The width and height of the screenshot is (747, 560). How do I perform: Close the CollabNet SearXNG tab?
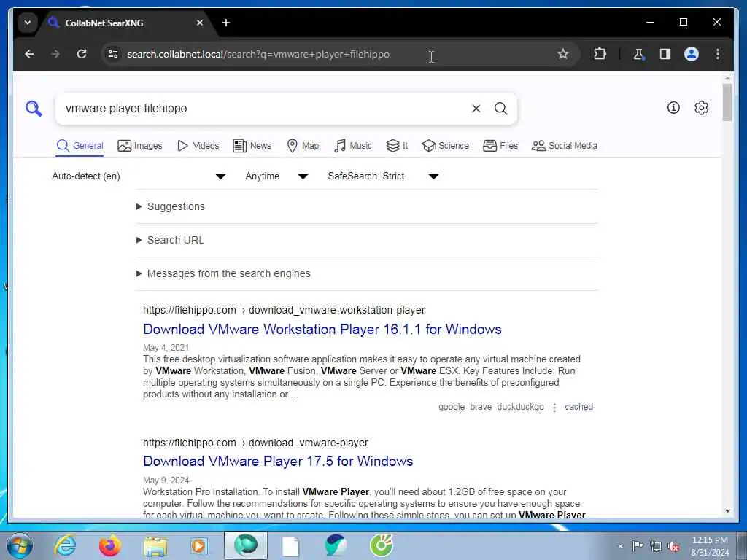(x=200, y=23)
